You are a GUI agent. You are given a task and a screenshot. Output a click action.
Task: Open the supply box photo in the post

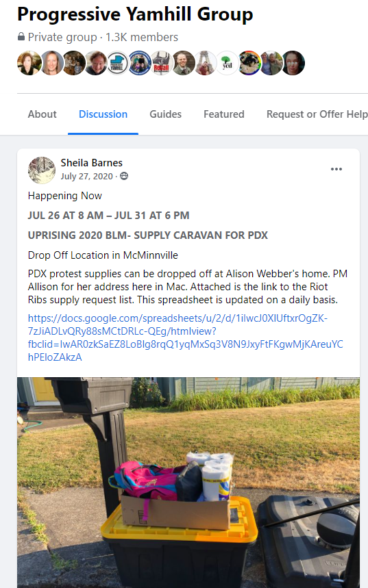188,483
